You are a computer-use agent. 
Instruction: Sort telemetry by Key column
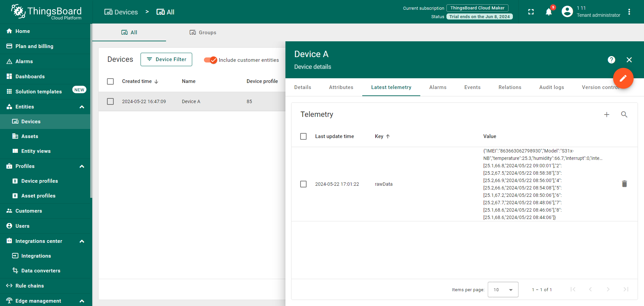(x=382, y=136)
